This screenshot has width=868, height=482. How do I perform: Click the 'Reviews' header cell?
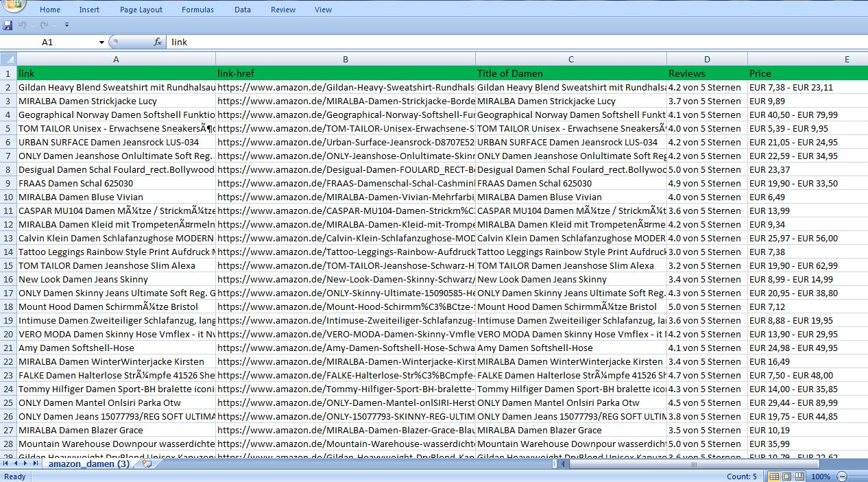tap(707, 73)
